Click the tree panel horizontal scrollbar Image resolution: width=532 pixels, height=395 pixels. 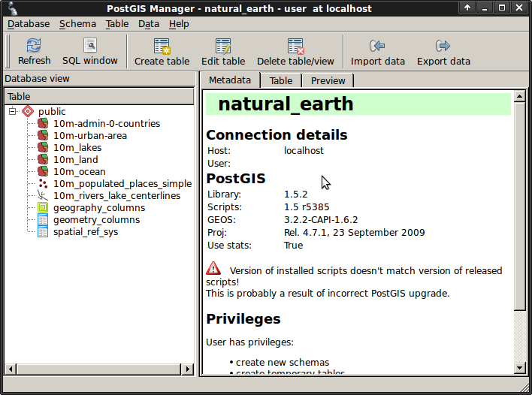98,369
